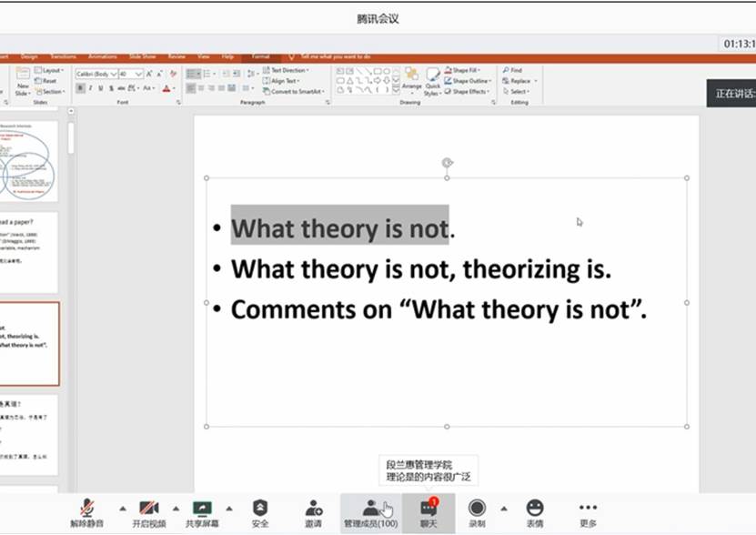Screen dimensions: 756x535
Task: Toggle Bold formatting in Font group
Action: [x=81, y=88]
